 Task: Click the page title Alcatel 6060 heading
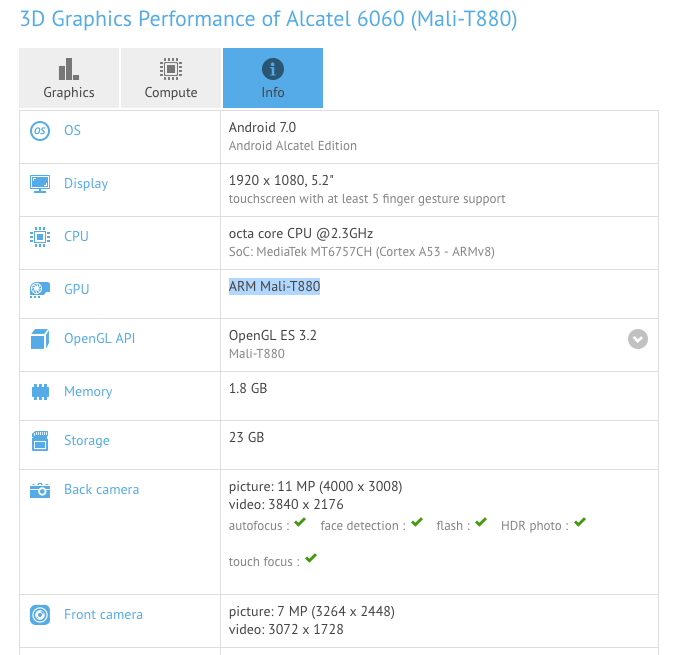(x=269, y=19)
